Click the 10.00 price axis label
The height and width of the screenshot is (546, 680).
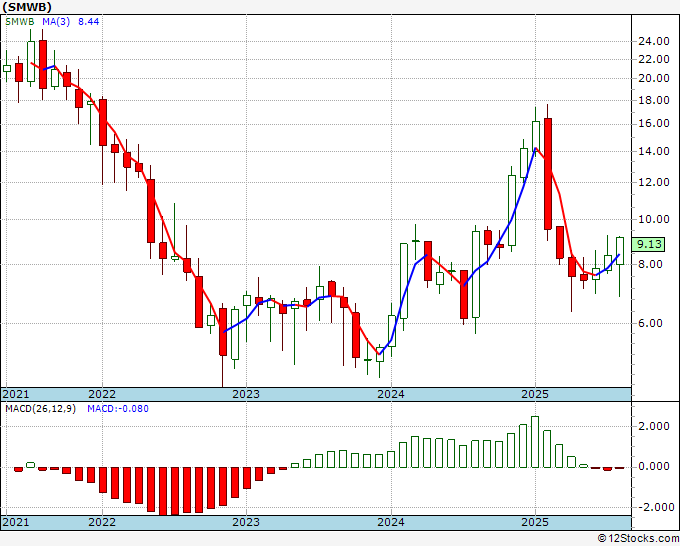(654, 219)
